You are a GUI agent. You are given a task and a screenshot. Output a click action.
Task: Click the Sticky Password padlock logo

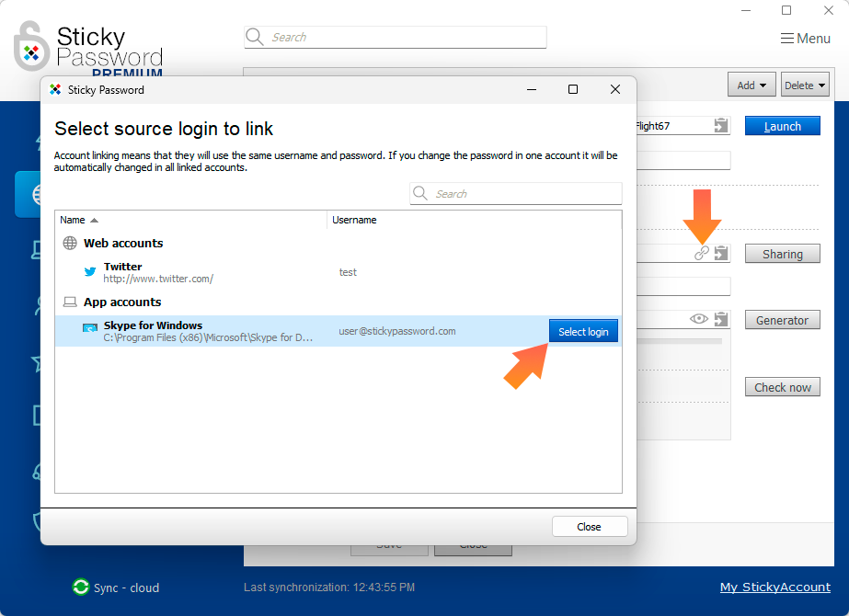click(31, 47)
